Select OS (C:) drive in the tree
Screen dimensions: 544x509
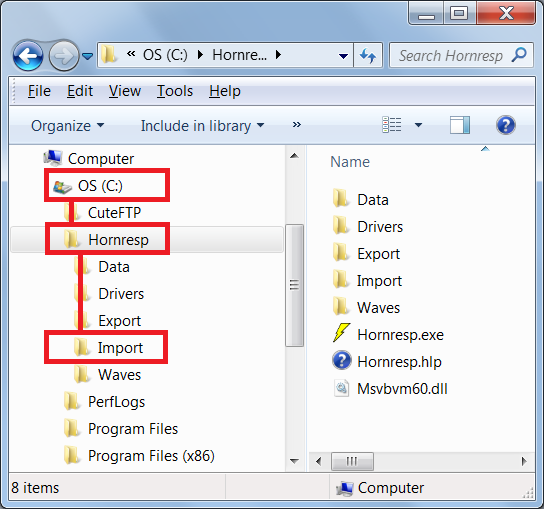(100, 186)
